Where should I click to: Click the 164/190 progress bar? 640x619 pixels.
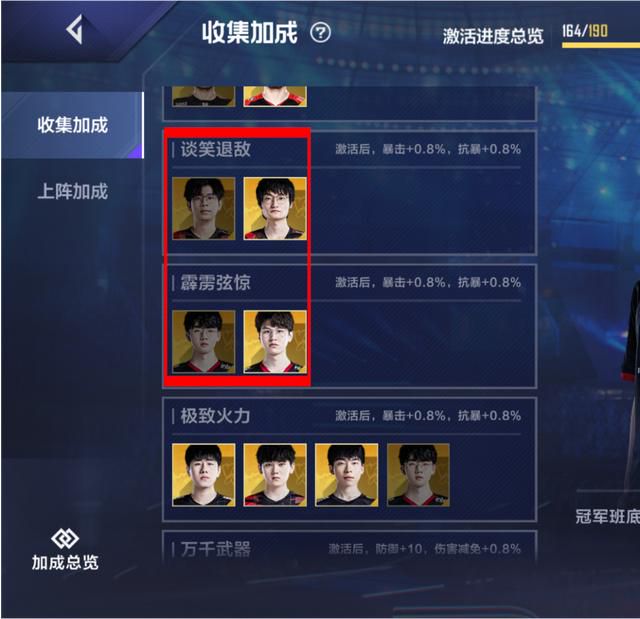tap(600, 45)
